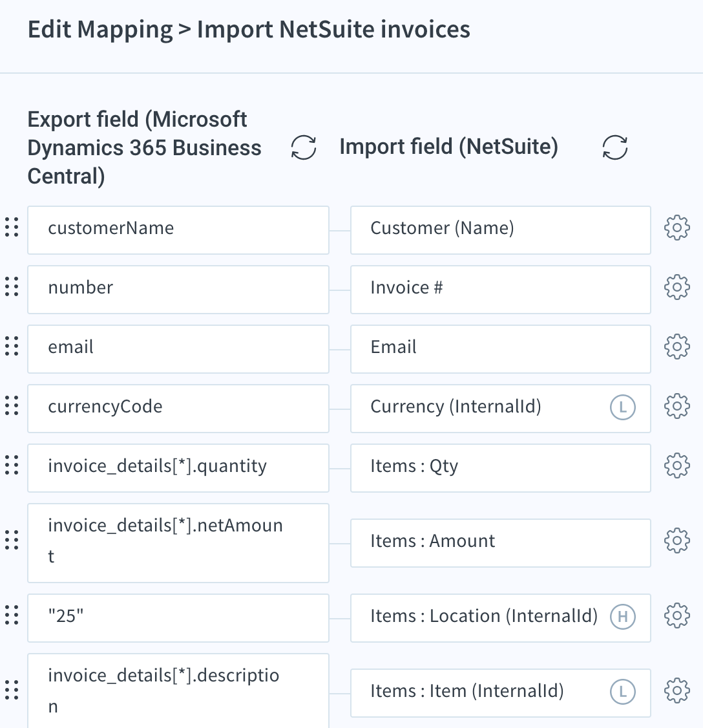Open settings gear for Items : Qty mapping

677,466
